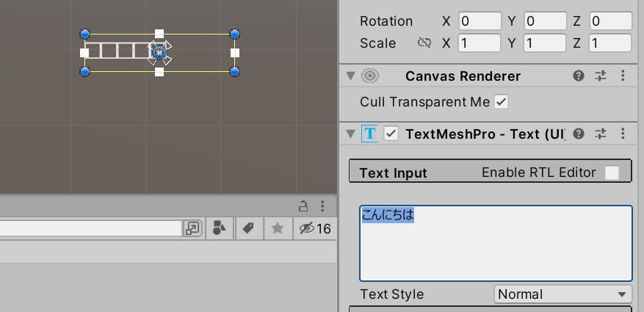
Task: Open the Text Style dropdown
Action: point(562,294)
